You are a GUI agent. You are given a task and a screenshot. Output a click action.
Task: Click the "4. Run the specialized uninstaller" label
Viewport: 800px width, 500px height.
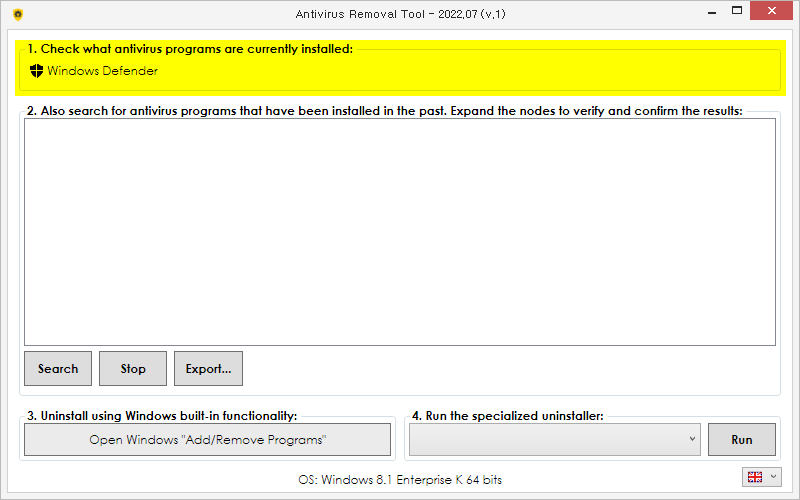point(508,416)
